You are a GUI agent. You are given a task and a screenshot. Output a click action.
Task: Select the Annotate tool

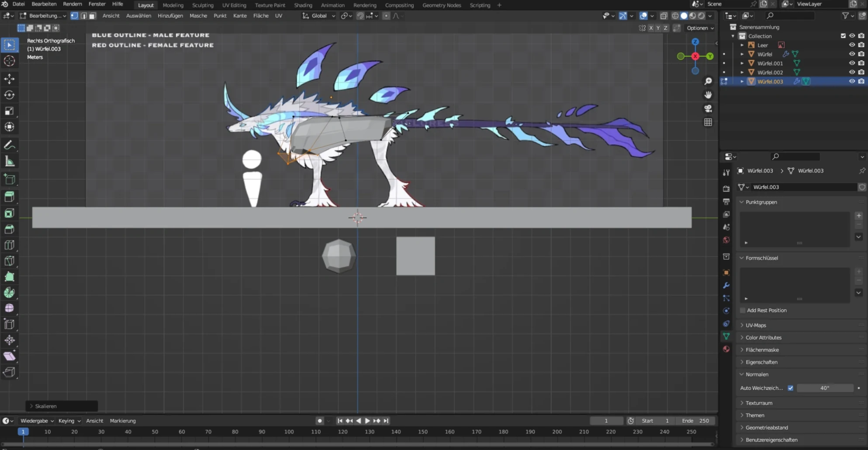click(x=9, y=145)
